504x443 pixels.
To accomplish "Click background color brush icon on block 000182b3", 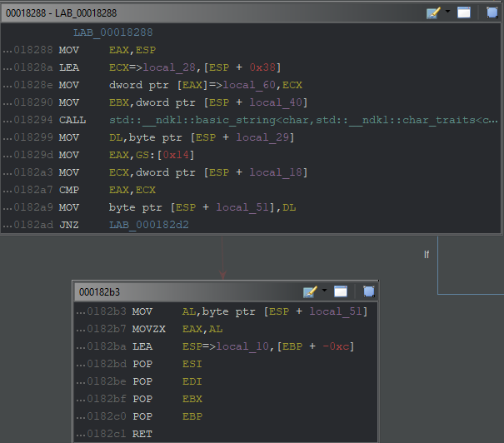I will pos(311,291).
